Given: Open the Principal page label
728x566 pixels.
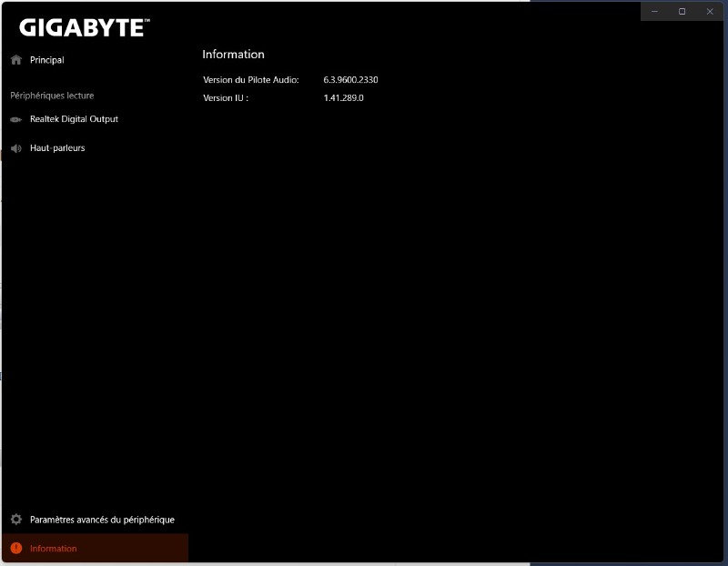Looking at the screenshot, I should click(47, 60).
